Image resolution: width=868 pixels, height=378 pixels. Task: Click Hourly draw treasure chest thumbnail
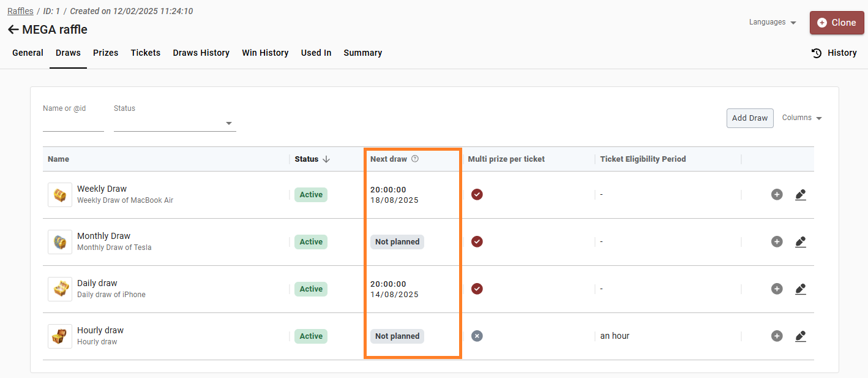tap(60, 336)
